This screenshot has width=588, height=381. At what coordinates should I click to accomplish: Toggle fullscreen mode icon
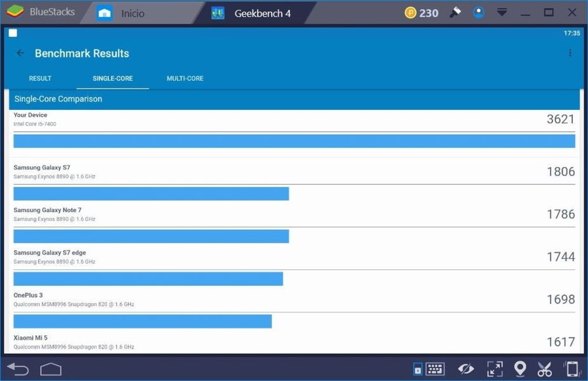click(495, 369)
